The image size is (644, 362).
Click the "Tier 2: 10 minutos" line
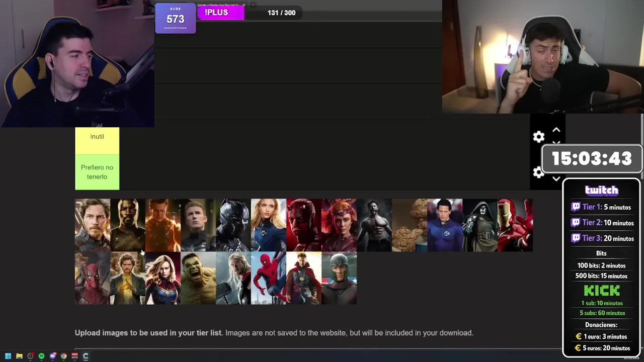coord(602,223)
